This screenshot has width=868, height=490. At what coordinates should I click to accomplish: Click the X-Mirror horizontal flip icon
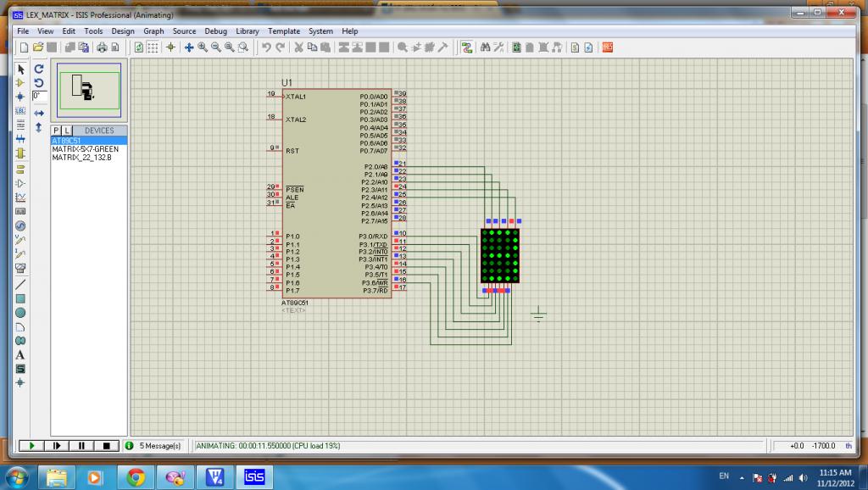click(39, 112)
